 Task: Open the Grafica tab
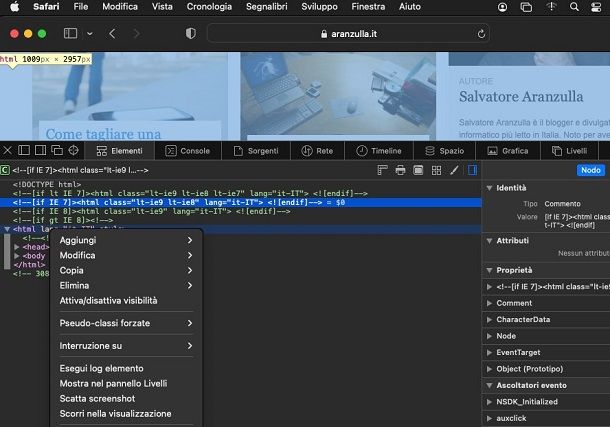click(508, 151)
